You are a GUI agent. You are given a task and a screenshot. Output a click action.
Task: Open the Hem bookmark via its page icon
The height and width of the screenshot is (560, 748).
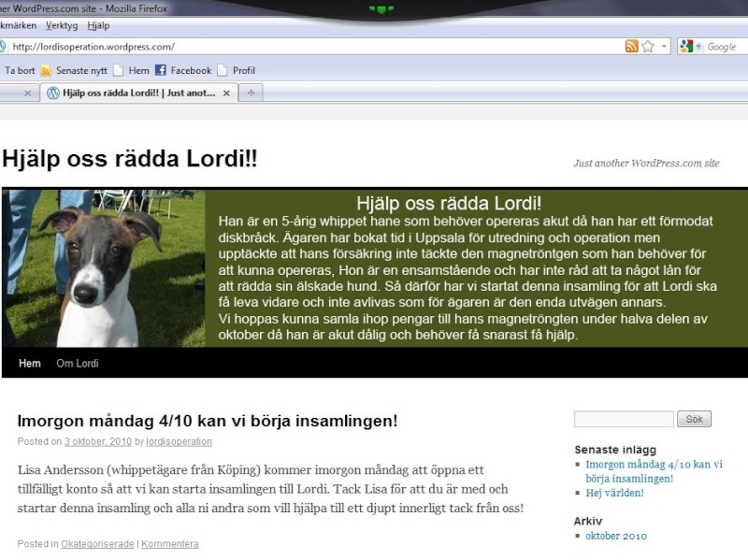pos(117,70)
